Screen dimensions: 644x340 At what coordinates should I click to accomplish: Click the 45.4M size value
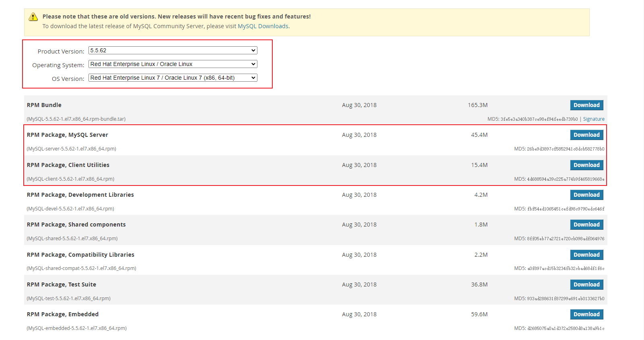pos(479,135)
